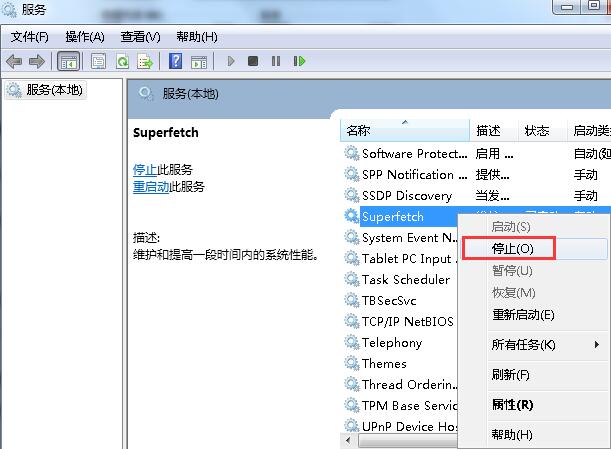Screen dimensions: 611x449
Task: Click gear icon beside TBSecSvc
Action: point(351,301)
